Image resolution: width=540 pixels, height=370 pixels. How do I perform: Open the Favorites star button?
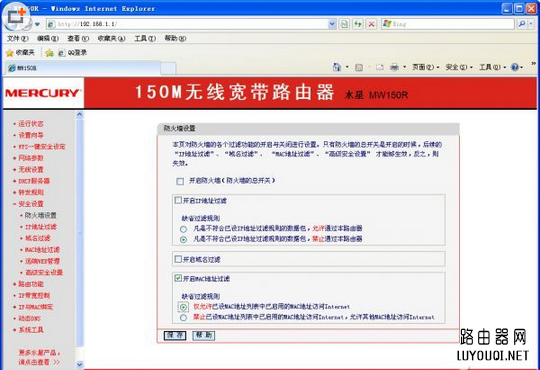click(x=21, y=53)
